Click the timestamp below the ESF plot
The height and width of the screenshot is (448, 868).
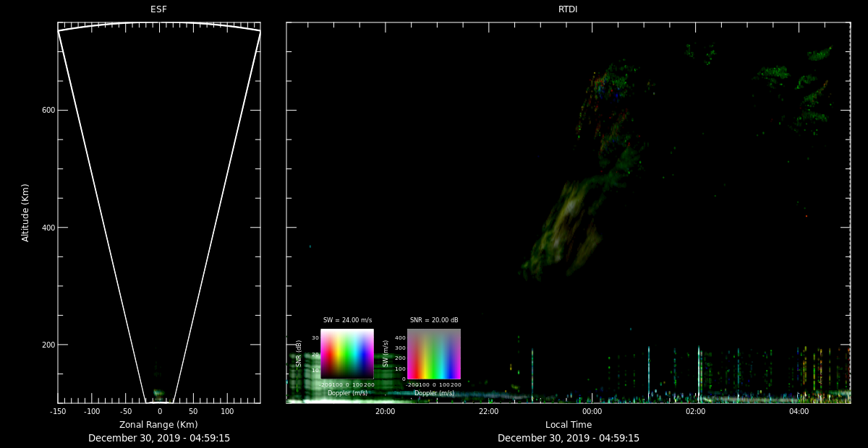[x=159, y=438]
